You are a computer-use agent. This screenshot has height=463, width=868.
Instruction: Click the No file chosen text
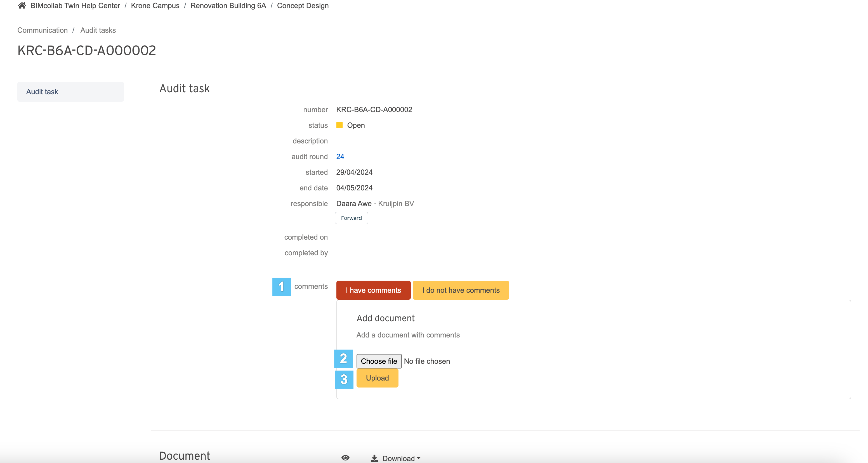pos(427,361)
